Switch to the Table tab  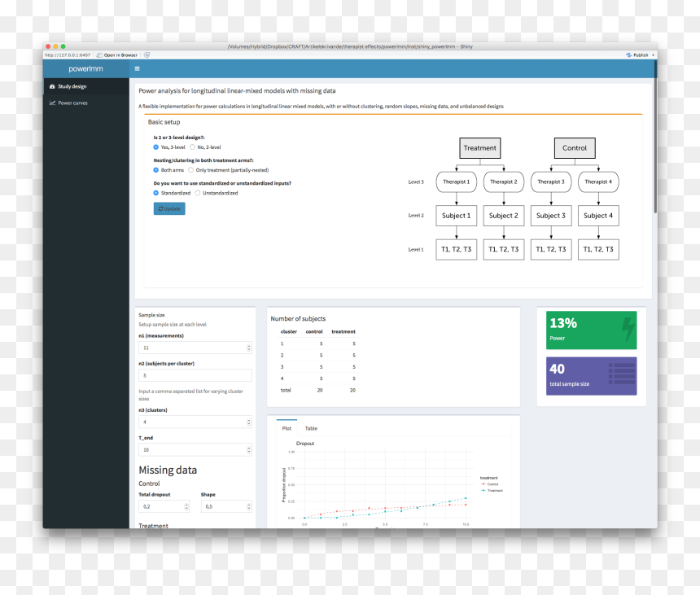coord(311,428)
